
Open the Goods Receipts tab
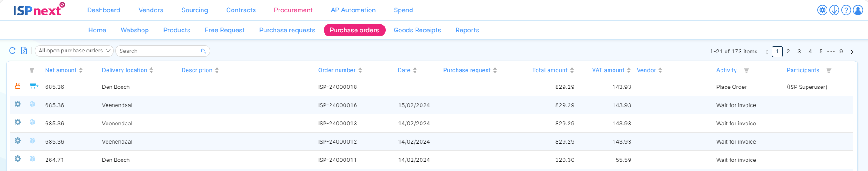(x=417, y=30)
